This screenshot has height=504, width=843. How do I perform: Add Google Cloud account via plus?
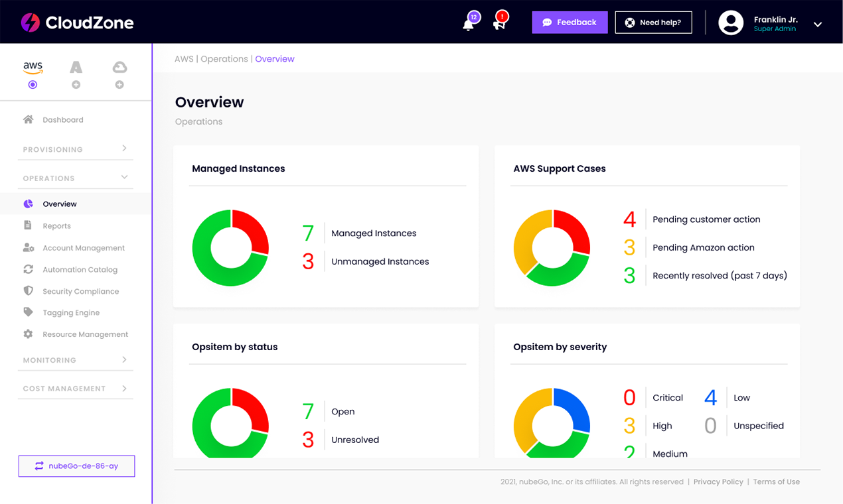point(119,85)
